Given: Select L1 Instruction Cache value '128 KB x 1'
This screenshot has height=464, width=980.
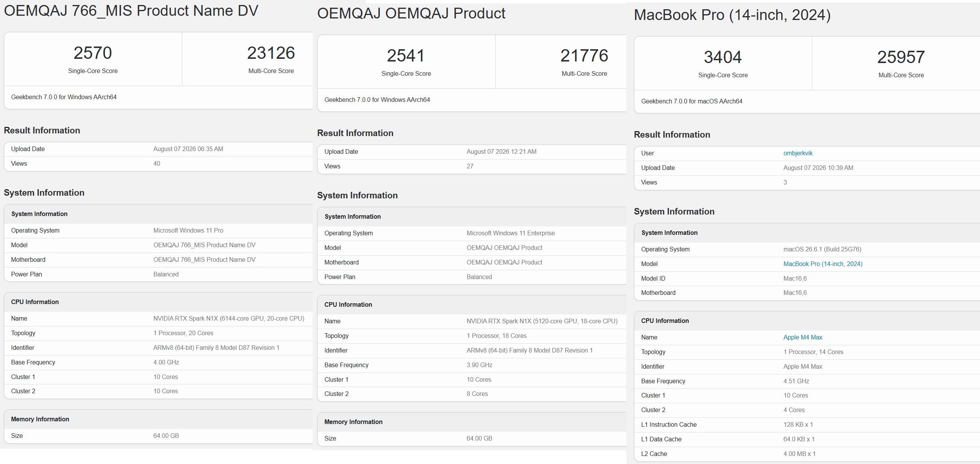Looking at the screenshot, I should [798, 424].
